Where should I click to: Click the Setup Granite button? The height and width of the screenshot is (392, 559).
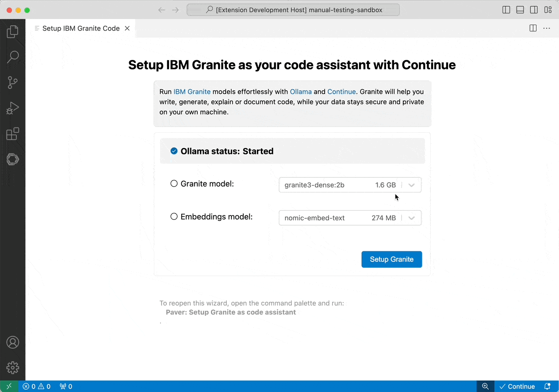point(391,259)
